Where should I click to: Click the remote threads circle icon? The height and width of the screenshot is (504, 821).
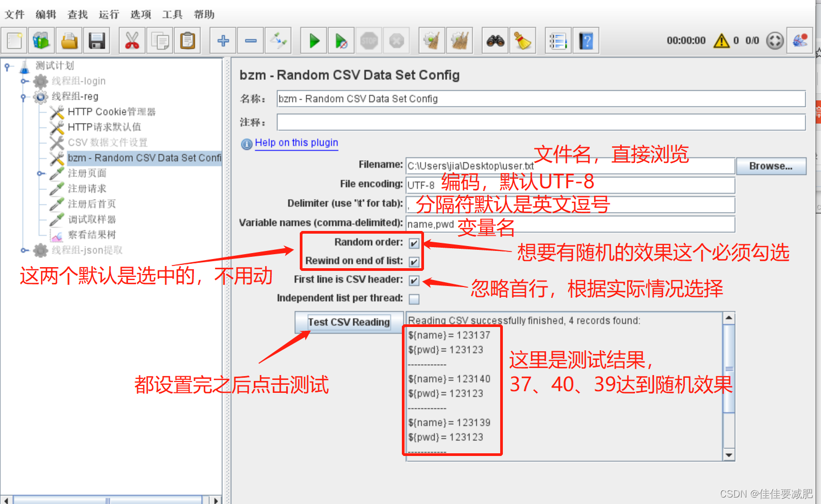tap(775, 40)
